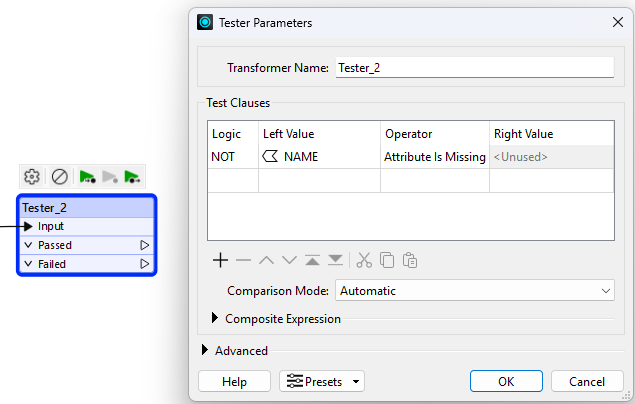The height and width of the screenshot is (404, 635).
Task: Open transformer properties gear icon
Action: [x=32, y=177]
